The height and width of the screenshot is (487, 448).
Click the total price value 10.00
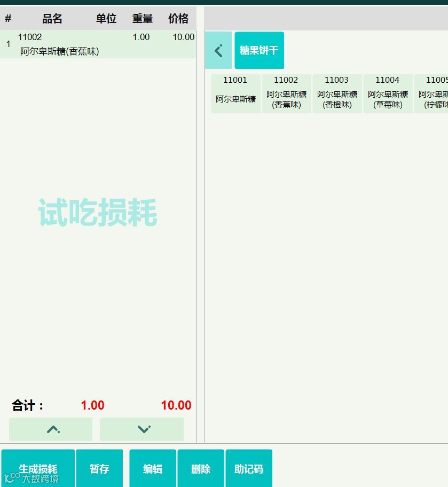tap(176, 405)
